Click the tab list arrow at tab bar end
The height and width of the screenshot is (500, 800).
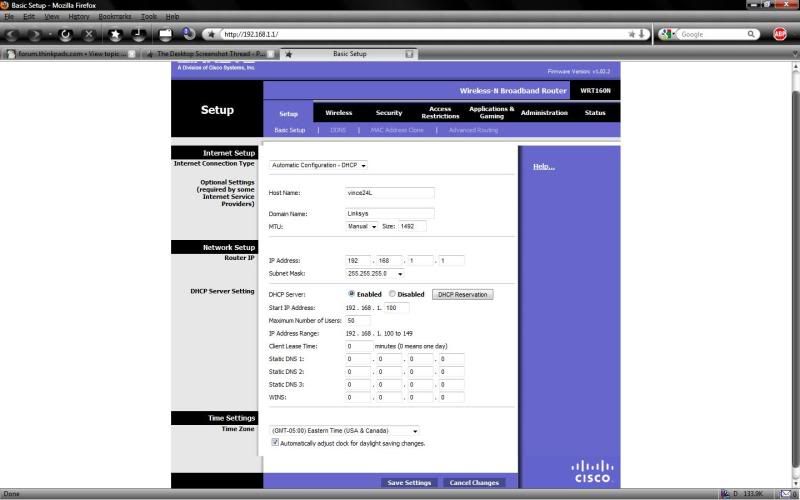click(795, 54)
